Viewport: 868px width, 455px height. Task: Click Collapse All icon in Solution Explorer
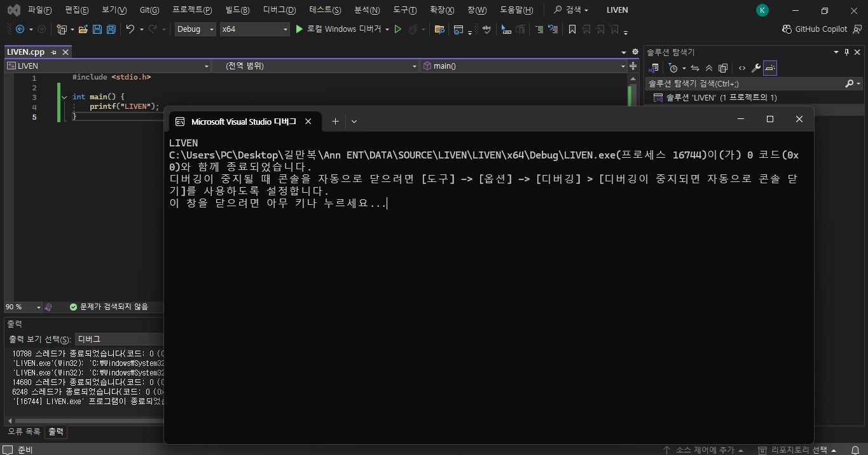[x=709, y=68]
